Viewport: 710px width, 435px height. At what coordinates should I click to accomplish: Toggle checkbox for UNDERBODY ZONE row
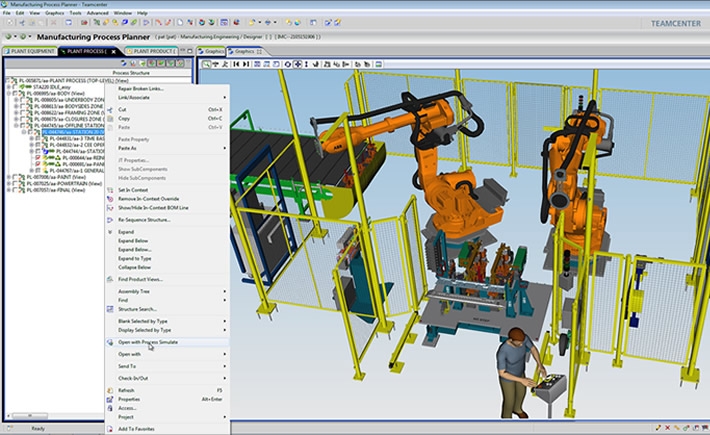click(23, 100)
